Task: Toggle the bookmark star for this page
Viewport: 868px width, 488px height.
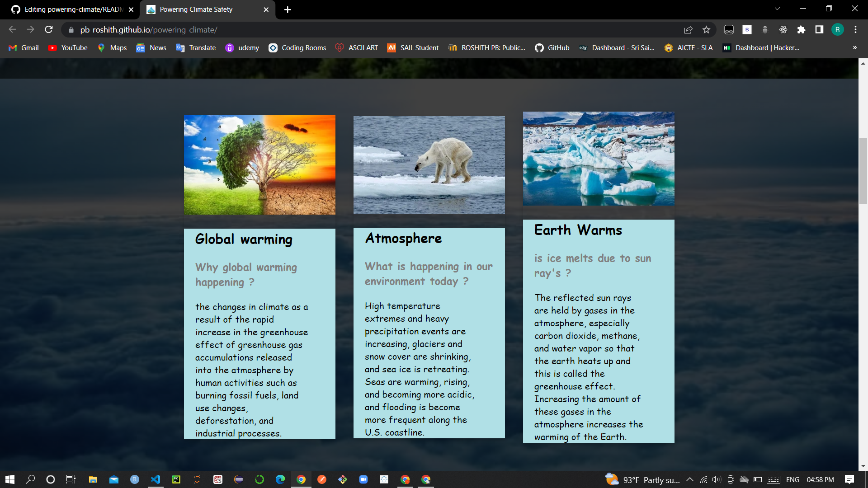Action: click(x=707, y=29)
